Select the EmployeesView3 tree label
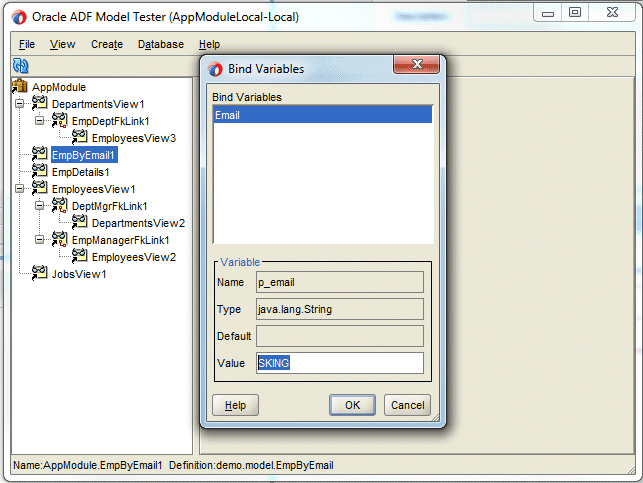 click(x=134, y=138)
